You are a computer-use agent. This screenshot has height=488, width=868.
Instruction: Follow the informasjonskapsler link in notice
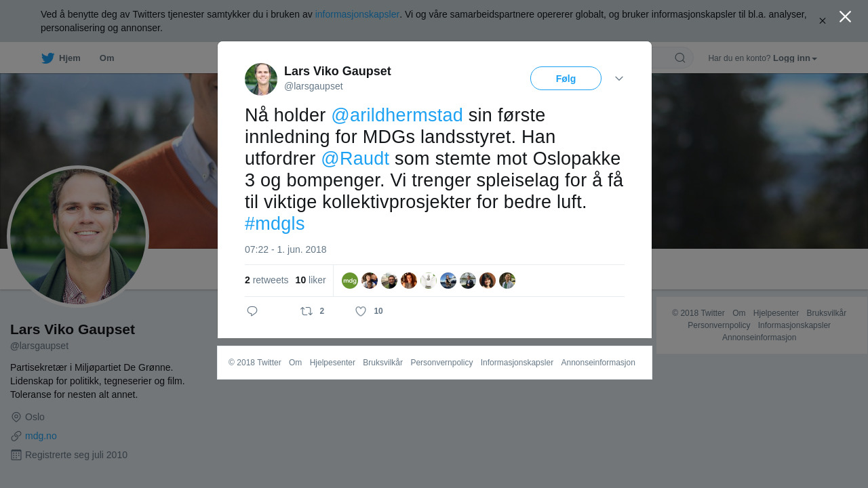(357, 14)
